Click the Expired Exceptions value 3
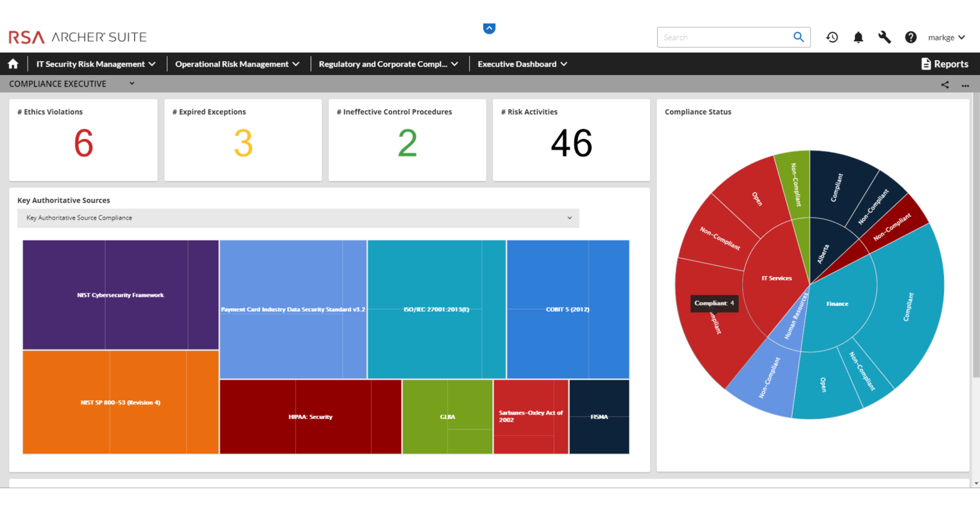The height and width of the screenshot is (511, 980). pyautogui.click(x=243, y=143)
